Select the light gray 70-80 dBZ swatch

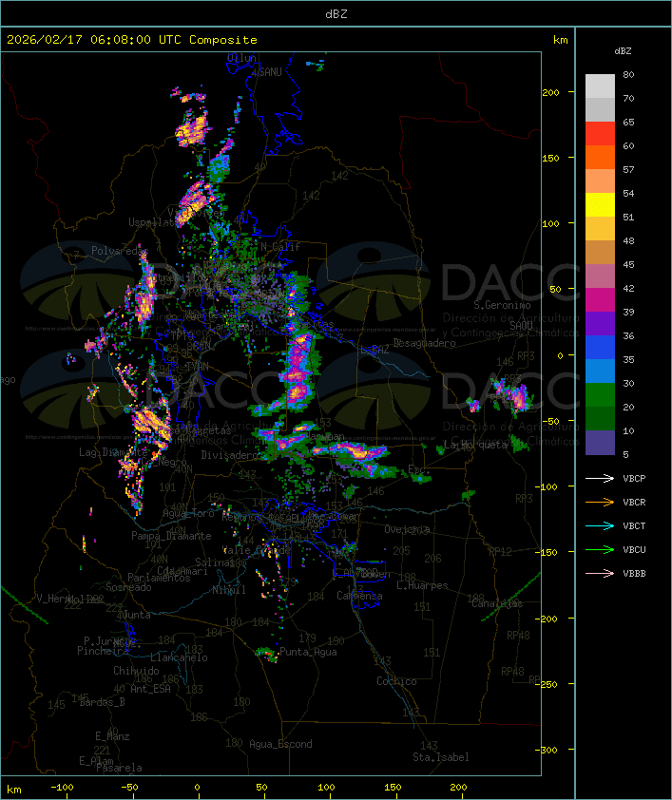point(600,86)
